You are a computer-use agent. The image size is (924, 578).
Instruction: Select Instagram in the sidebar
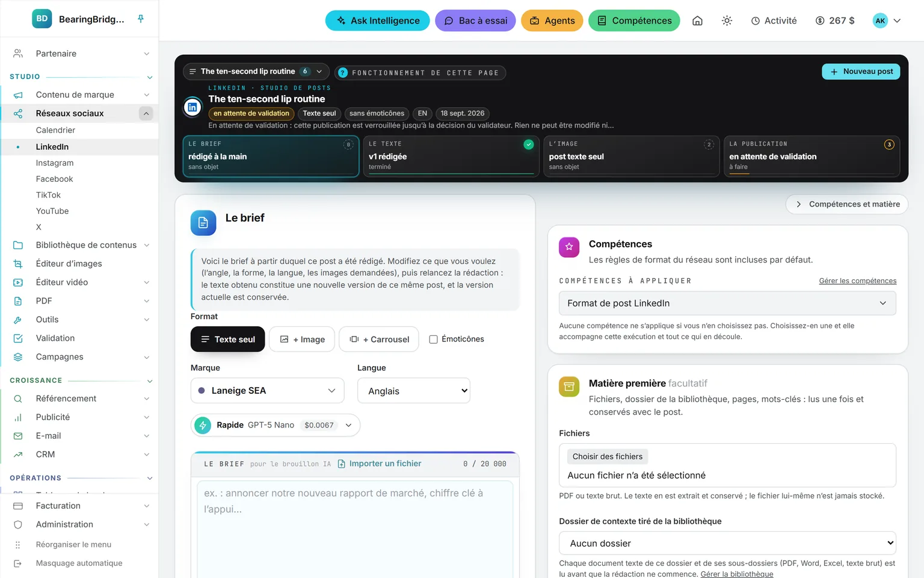[x=55, y=163]
